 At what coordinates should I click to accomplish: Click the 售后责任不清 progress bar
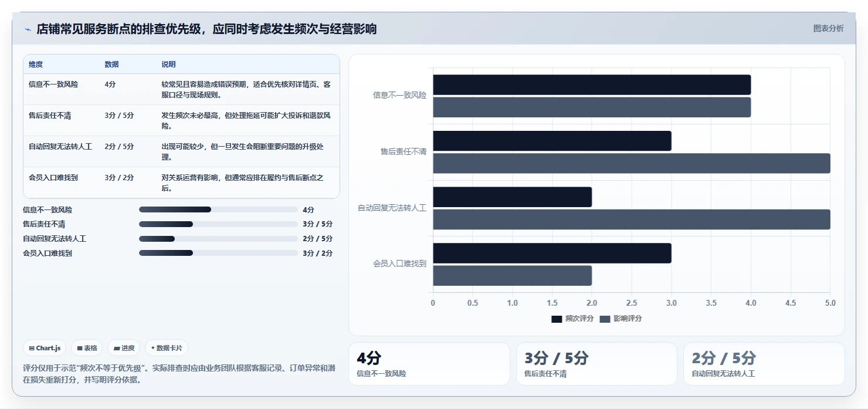[x=218, y=224]
